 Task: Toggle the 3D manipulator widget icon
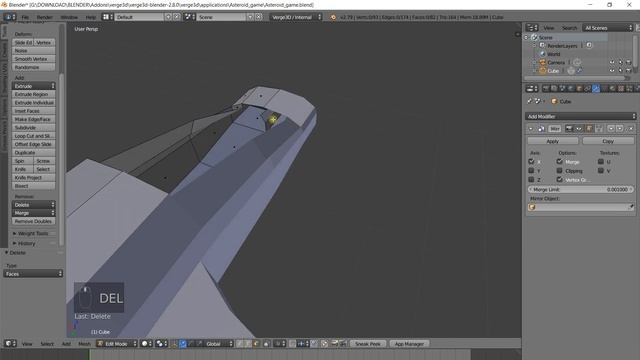(174, 344)
